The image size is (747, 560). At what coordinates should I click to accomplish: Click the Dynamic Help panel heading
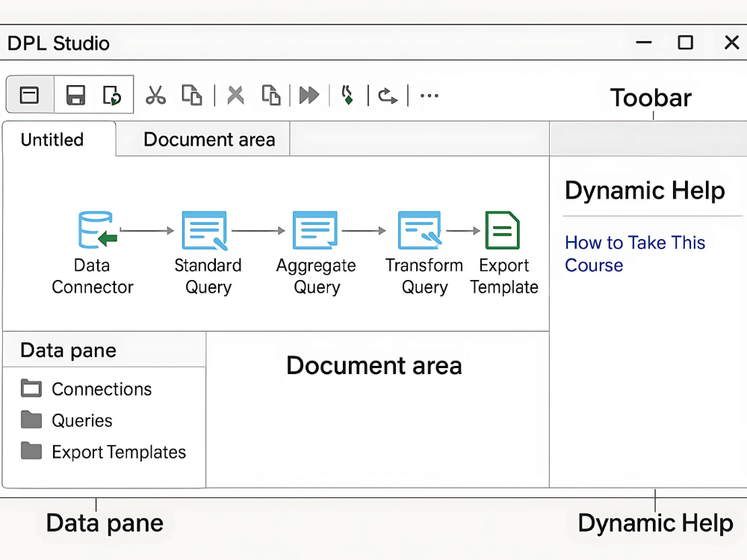coord(645,190)
